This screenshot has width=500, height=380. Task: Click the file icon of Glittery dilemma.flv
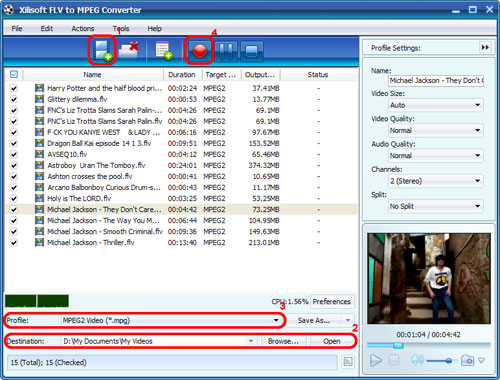pyautogui.click(x=39, y=99)
